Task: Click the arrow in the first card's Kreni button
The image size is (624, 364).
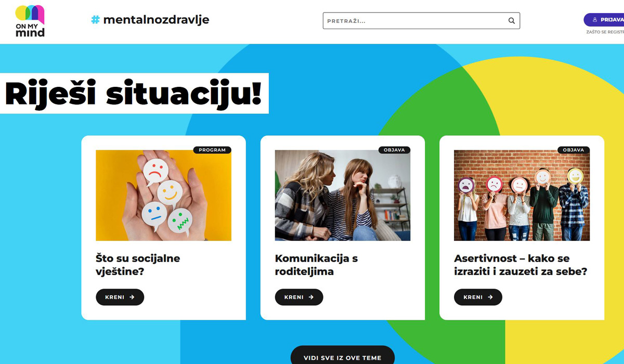Action: tap(132, 297)
